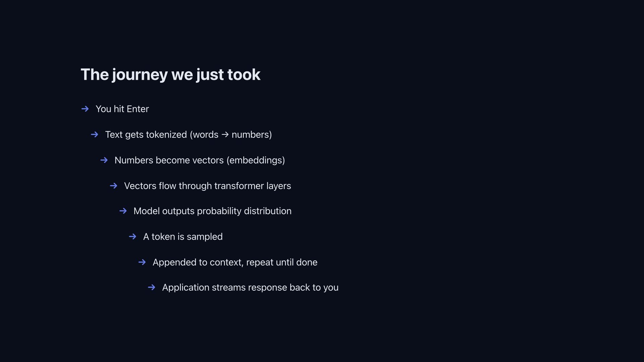
Task: Click the arrow bullet before 'Model outputs probability'
Action: [x=123, y=211]
